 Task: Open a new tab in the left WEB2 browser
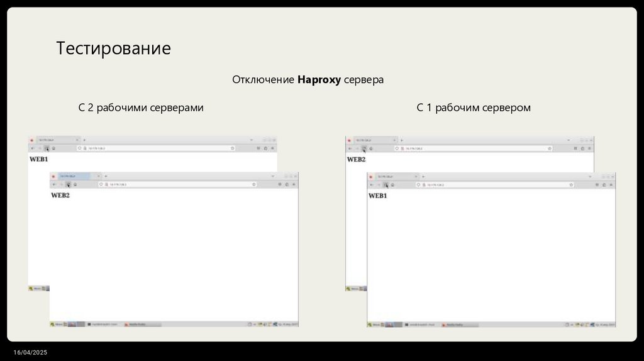tap(106, 176)
